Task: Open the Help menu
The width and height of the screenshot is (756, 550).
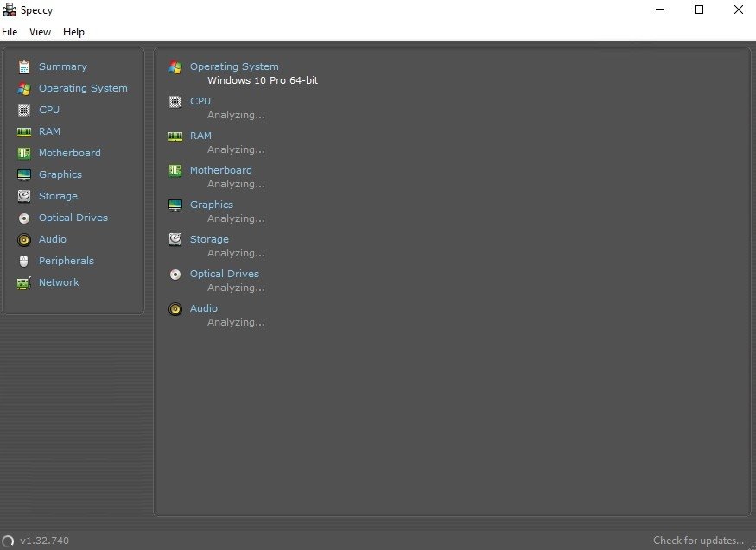Action: [x=73, y=32]
